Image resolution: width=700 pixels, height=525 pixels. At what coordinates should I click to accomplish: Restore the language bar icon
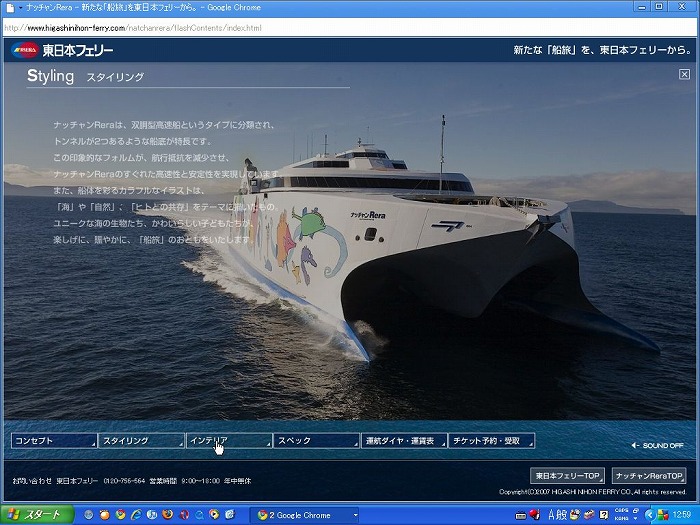636,510
